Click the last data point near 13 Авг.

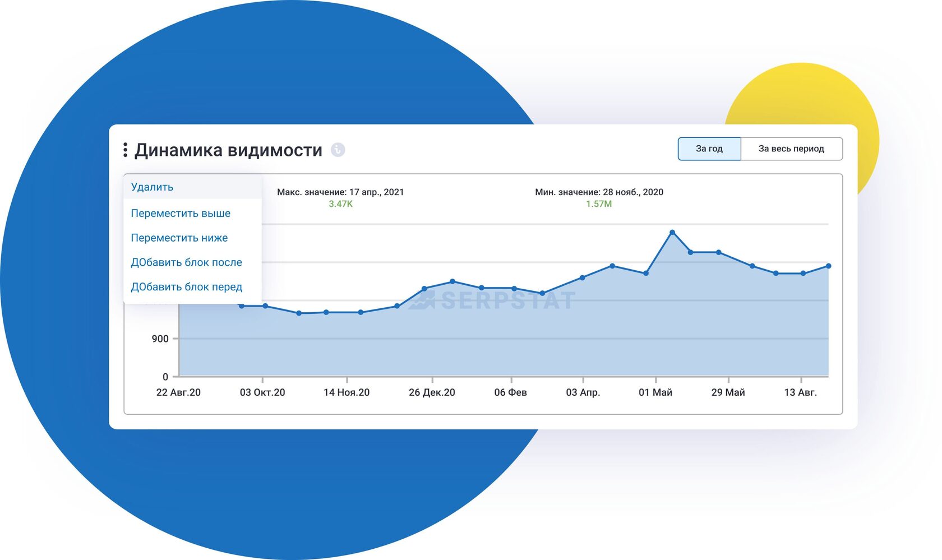[829, 266]
